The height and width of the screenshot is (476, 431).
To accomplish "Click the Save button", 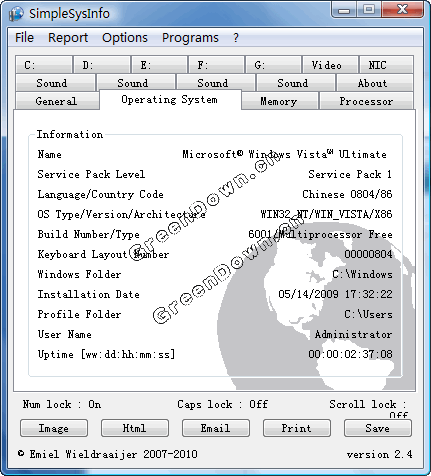I will (x=378, y=428).
